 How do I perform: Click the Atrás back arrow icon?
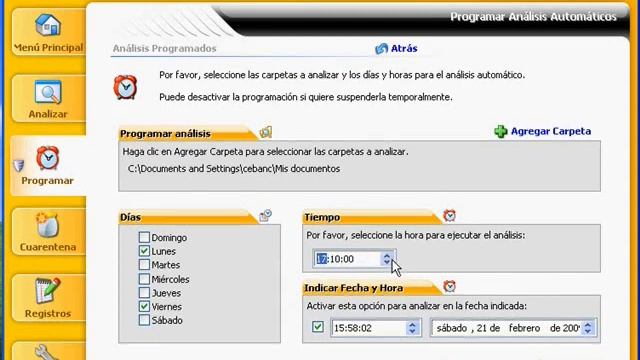[x=381, y=49]
